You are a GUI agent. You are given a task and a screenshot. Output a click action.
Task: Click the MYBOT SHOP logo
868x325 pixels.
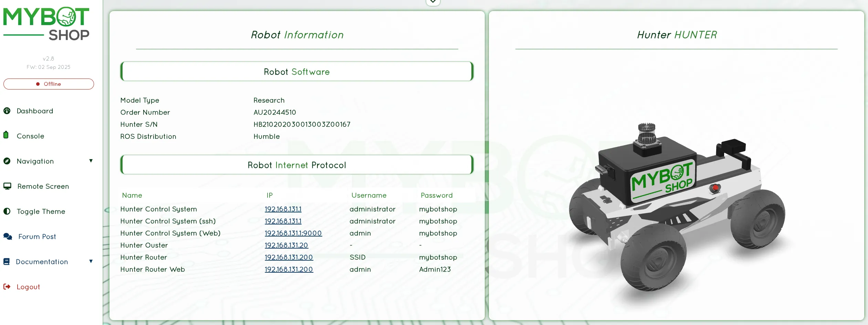click(46, 24)
